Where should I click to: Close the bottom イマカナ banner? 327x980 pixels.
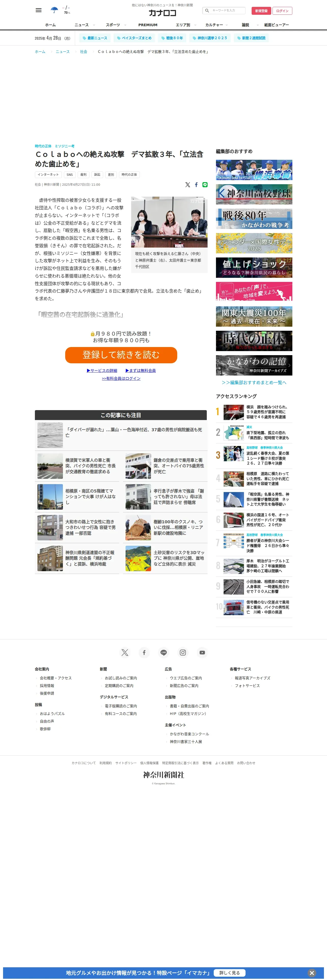tap(312, 973)
